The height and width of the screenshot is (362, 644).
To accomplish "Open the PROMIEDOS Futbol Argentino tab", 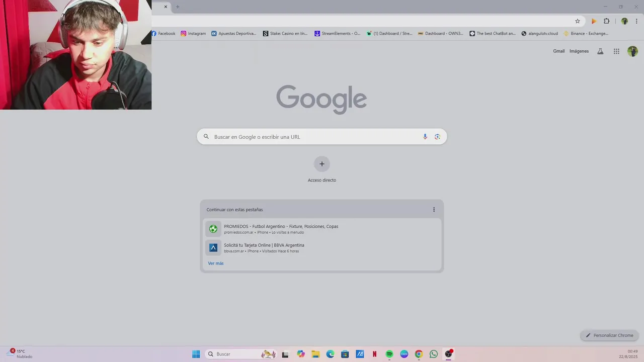I will [322, 229].
